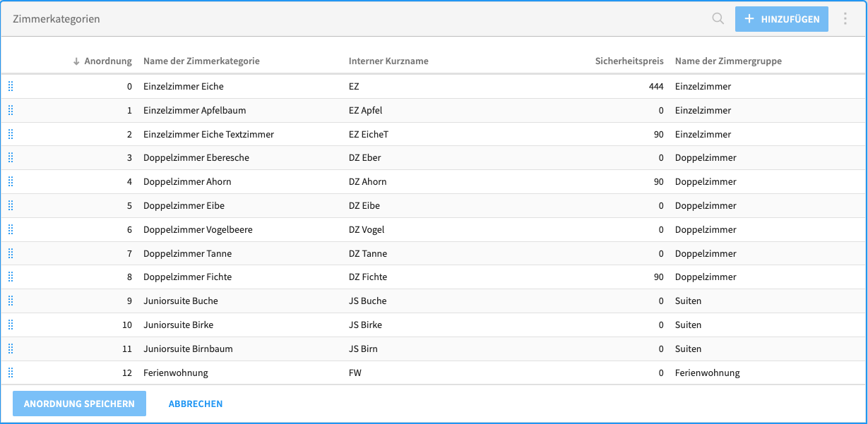The height and width of the screenshot is (424, 868).
Task: Select the Sicherheitspreis value 444
Action: (x=656, y=86)
